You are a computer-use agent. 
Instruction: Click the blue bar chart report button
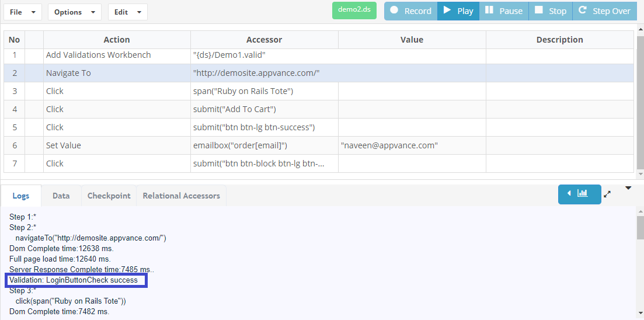[x=579, y=194]
